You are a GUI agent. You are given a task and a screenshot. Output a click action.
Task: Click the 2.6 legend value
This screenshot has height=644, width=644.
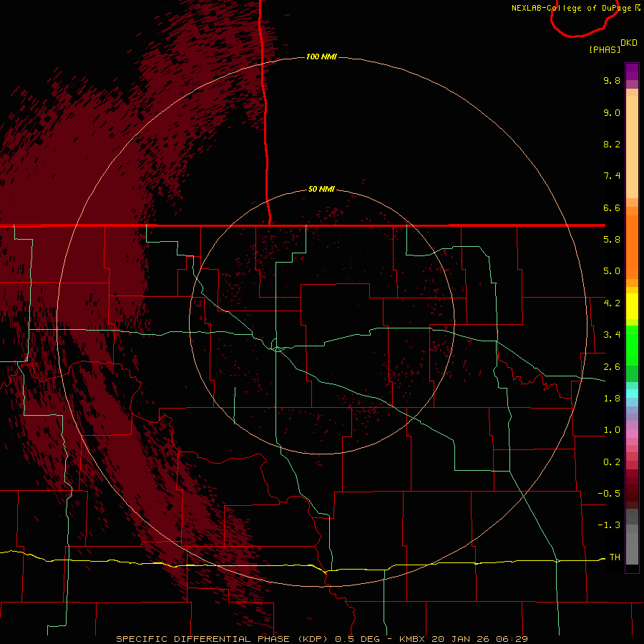(x=612, y=367)
